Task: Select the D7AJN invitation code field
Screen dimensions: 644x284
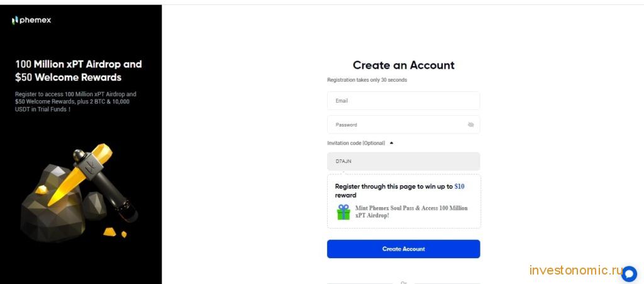Action: pyautogui.click(x=403, y=162)
